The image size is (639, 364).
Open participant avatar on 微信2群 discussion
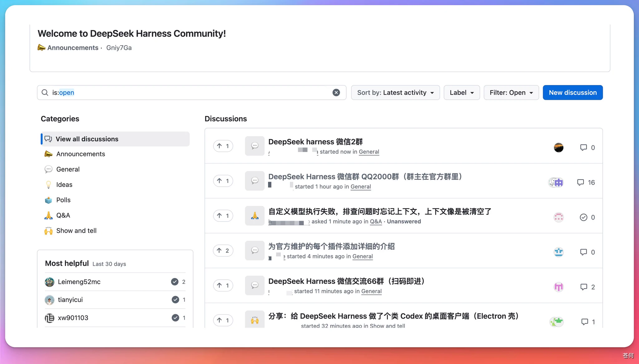559,147
